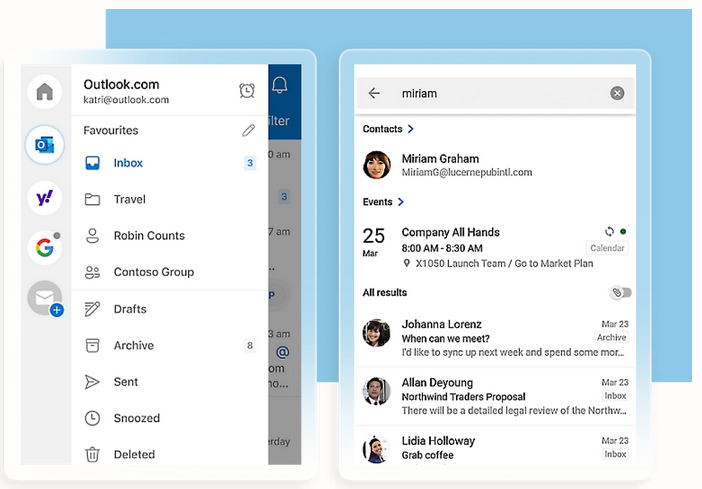This screenshot has width=702, height=489.
Task: Edit Favourites with the pencil icon
Action: coord(248,130)
